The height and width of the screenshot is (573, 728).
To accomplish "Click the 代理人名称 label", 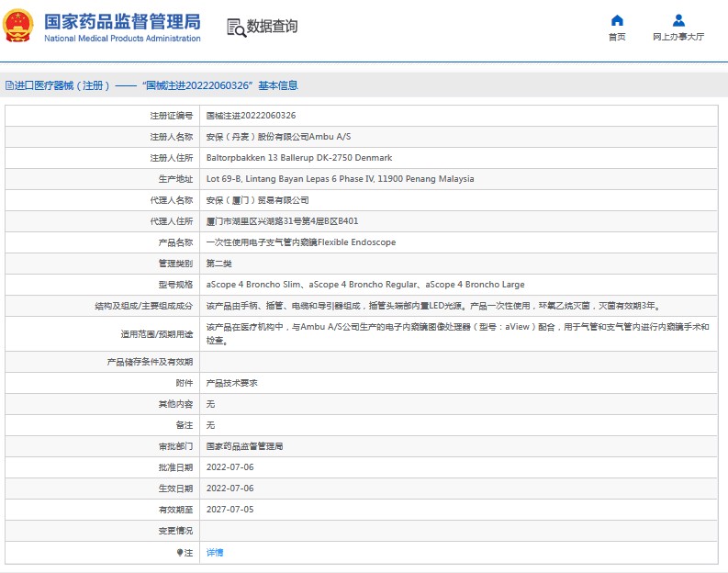I will tap(172, 200).
